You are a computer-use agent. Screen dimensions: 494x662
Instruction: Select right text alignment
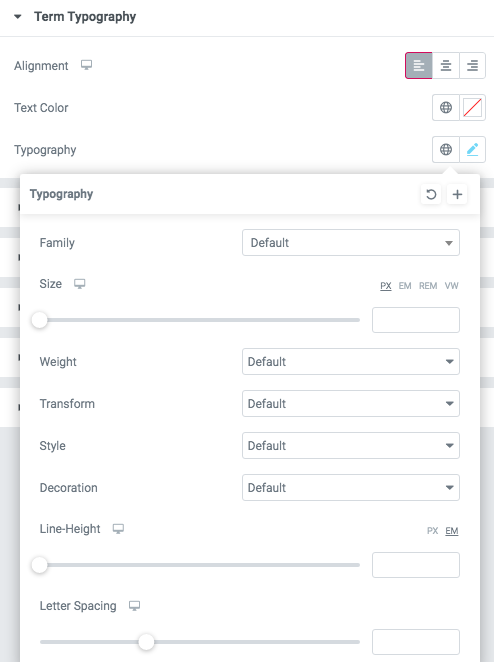[472, 65]
